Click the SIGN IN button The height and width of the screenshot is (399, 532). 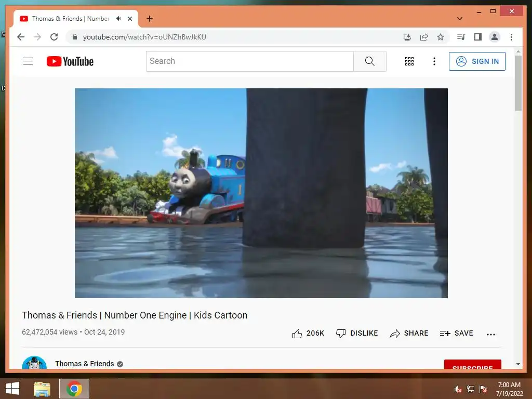coord(477,61)
